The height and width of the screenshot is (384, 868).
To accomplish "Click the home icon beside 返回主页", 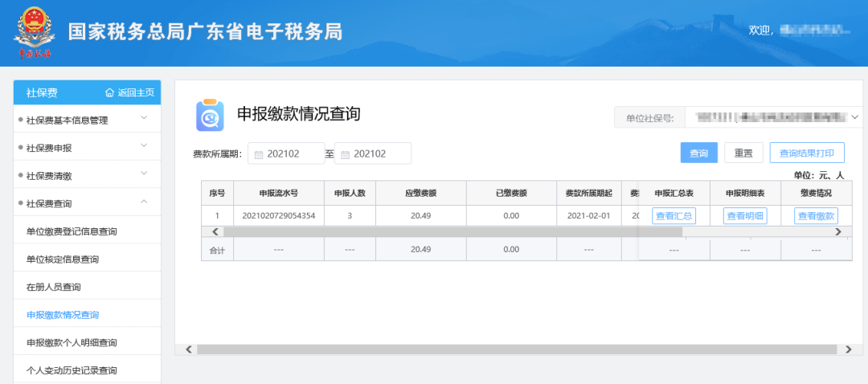I will click(x=109, y=93).
